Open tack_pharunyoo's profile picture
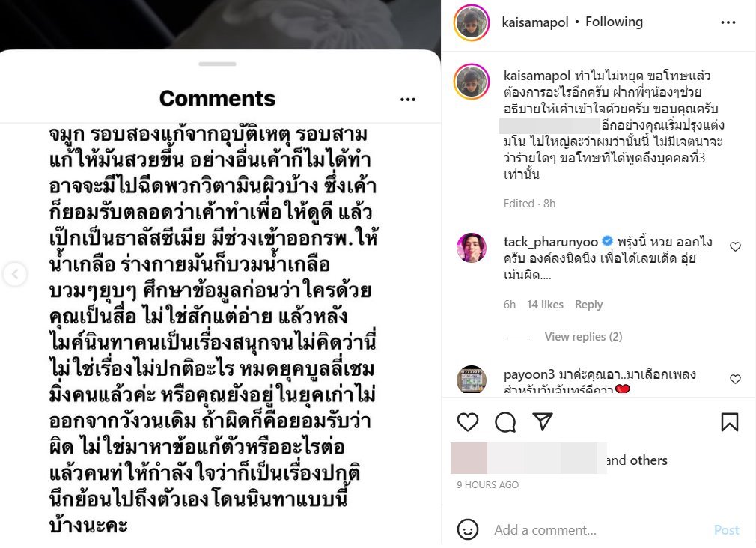Image resolution: width=756 pixels, height=548 pixels. [x=471, y=248]
